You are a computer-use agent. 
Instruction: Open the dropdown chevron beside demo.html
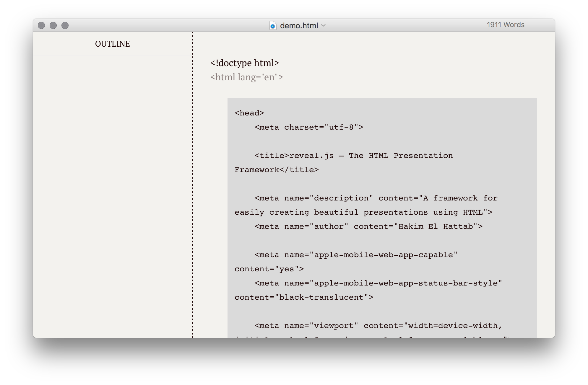[x=324, y=26]
